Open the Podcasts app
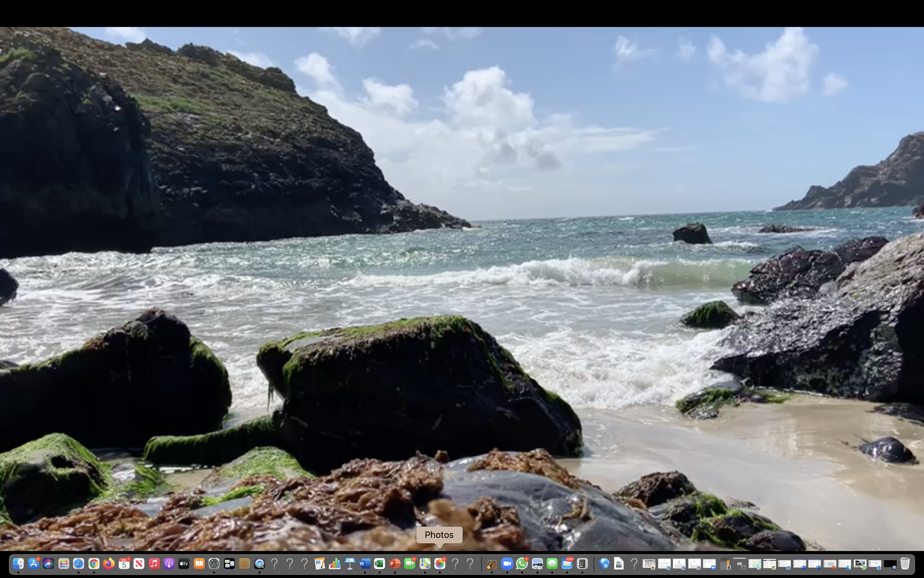The width and height of the screenshot is (924, 578). click(x=169, y=564)
